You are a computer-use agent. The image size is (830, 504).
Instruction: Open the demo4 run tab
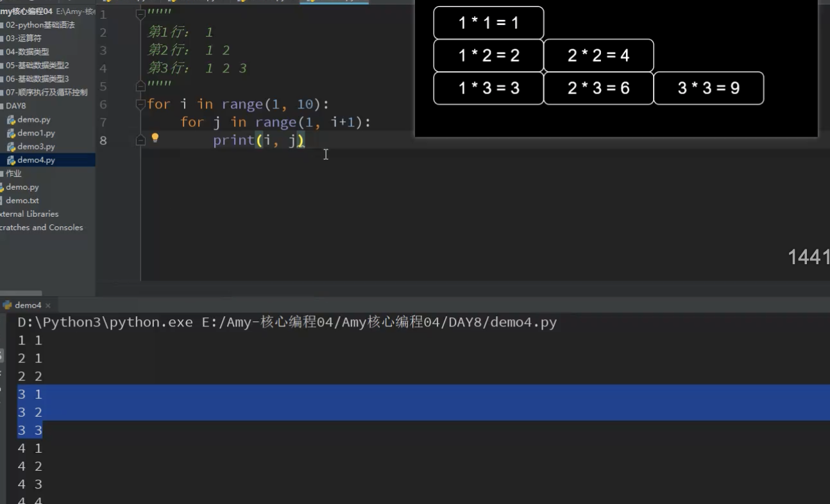pyautogui.click(x=28, y=305)
